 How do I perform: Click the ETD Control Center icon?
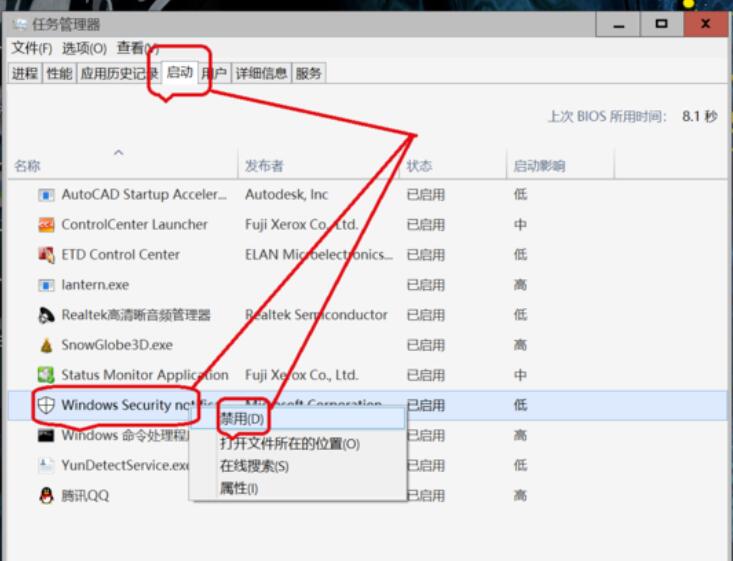(46, 255)
